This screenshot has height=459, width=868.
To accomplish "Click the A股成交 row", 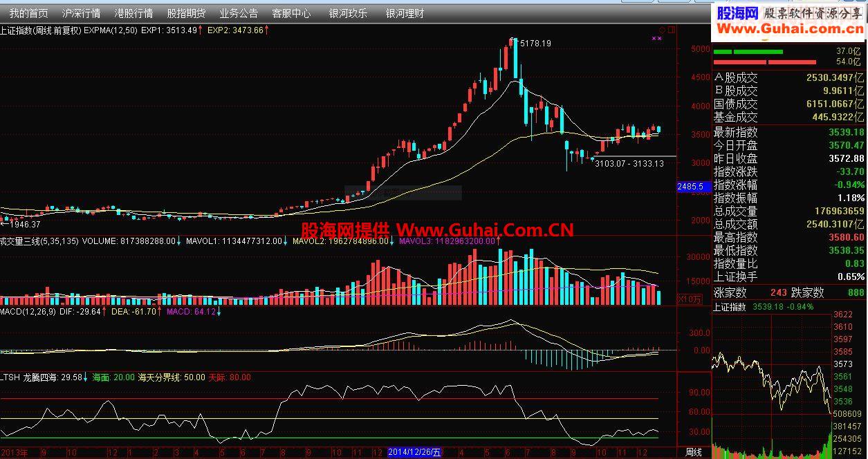I will 789,77.
